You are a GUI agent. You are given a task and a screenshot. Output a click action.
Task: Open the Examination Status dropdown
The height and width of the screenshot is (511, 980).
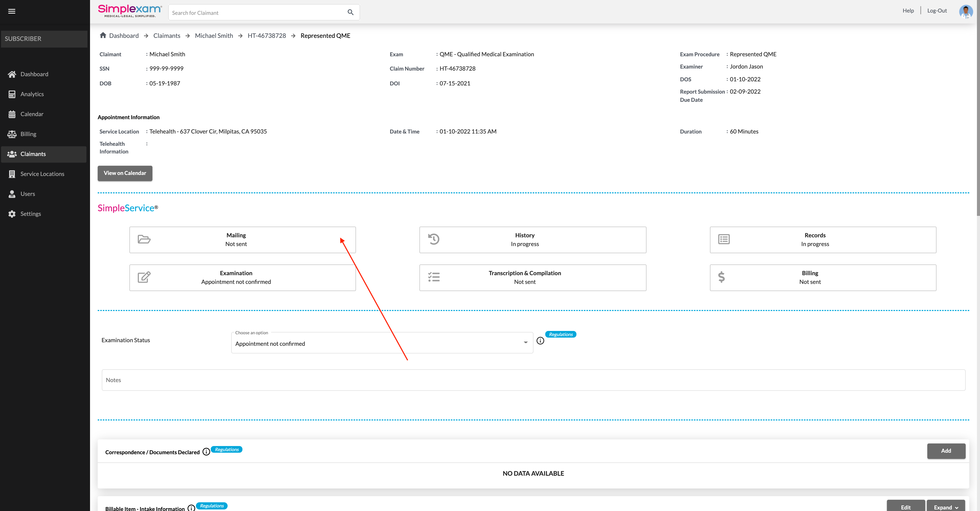(382, 343)
